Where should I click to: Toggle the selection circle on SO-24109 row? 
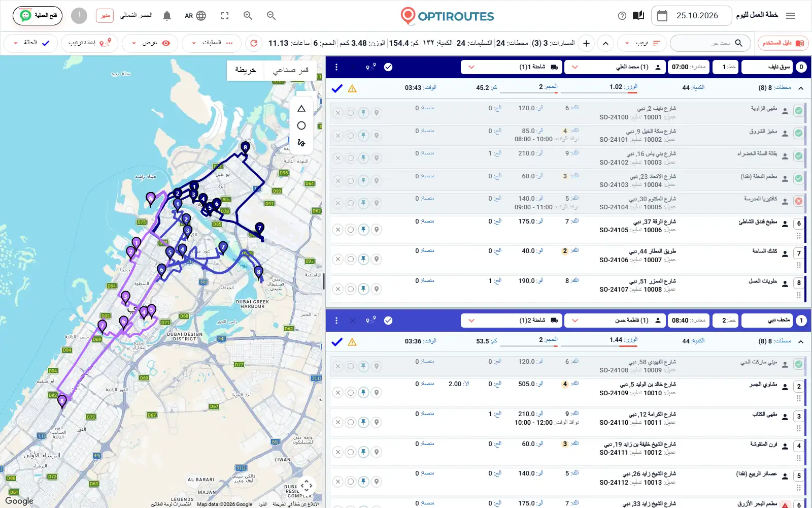click(351, 392)
